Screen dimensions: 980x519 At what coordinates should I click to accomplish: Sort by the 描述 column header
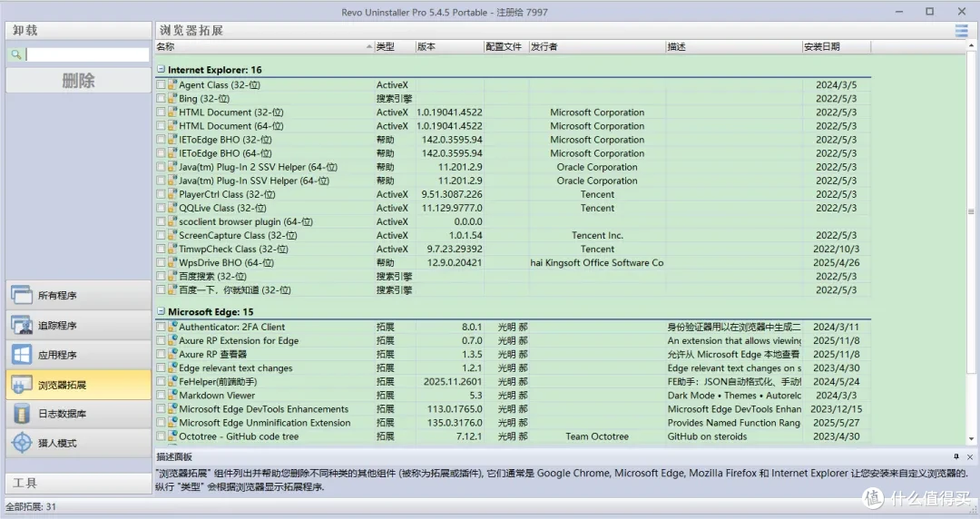point(734,47)
